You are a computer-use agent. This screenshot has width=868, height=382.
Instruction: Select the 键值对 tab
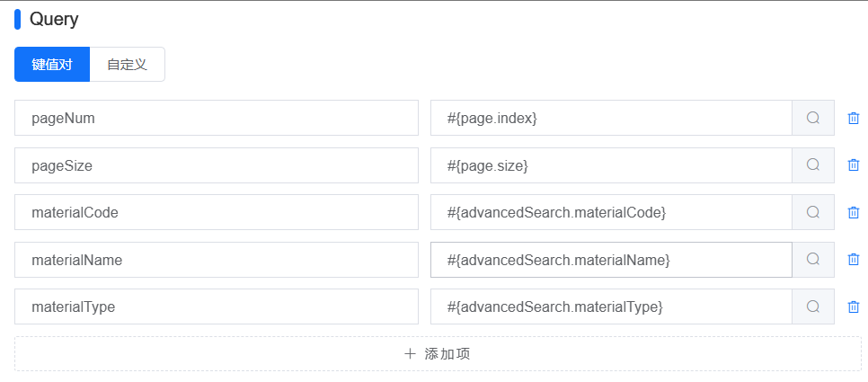click(52, 64)
